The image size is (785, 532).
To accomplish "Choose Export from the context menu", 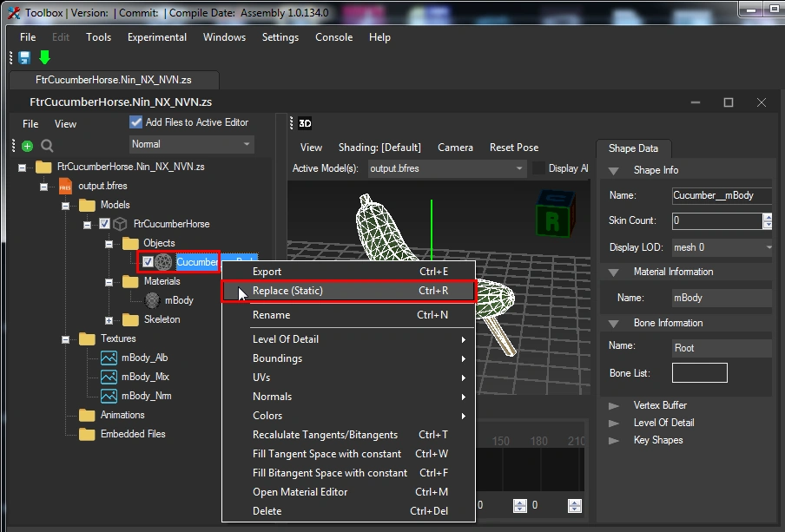I will pyautogui.click(x=348, y=272).
